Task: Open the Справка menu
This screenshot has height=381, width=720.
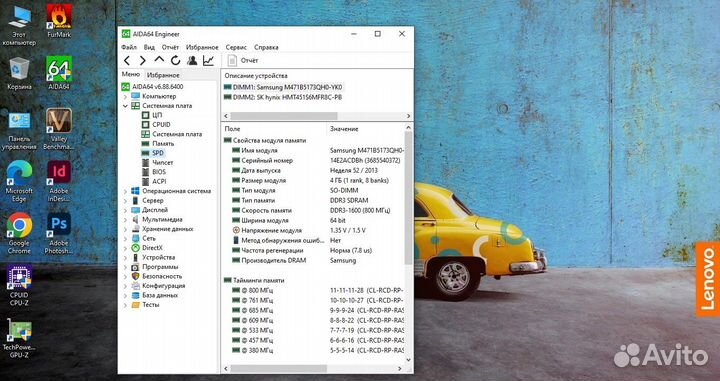Action: click(266, 47)
